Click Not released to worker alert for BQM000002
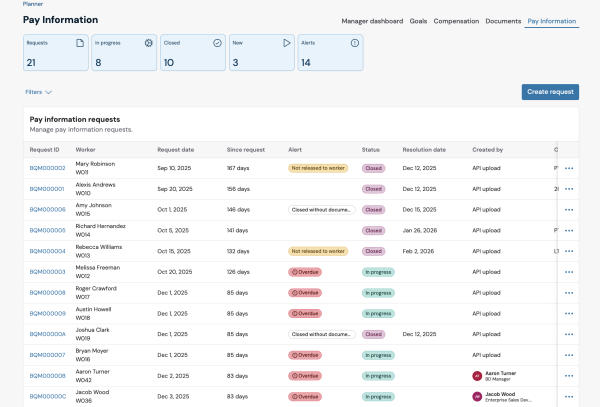The image size is (600, 407). tap(320, 168)
